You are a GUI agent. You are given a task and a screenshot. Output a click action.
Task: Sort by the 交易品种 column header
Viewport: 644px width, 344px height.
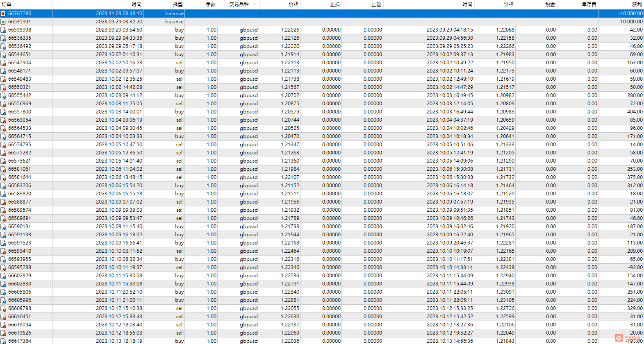pos(239,5)
